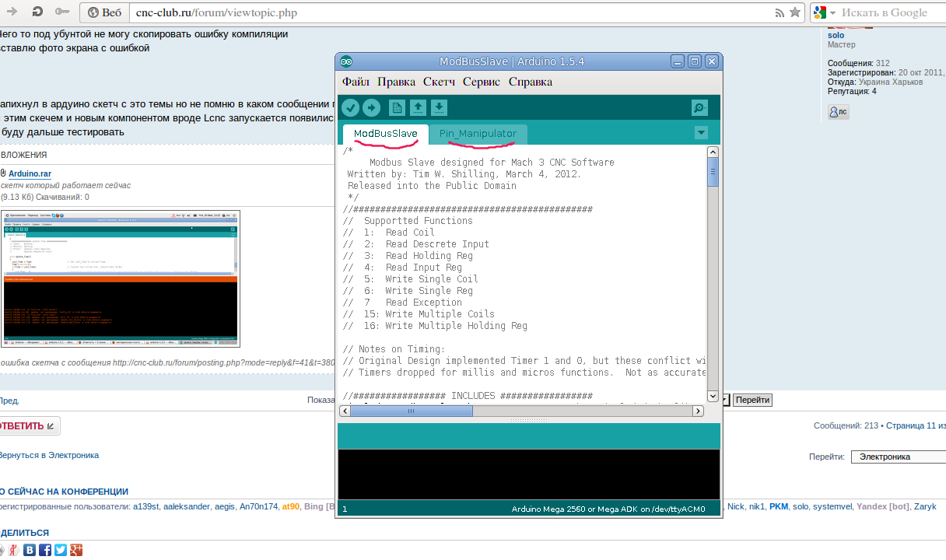The image size is (946, 560).
Task: Open the Электроника forum jump dropdown
Action: (x=899, y=457)
